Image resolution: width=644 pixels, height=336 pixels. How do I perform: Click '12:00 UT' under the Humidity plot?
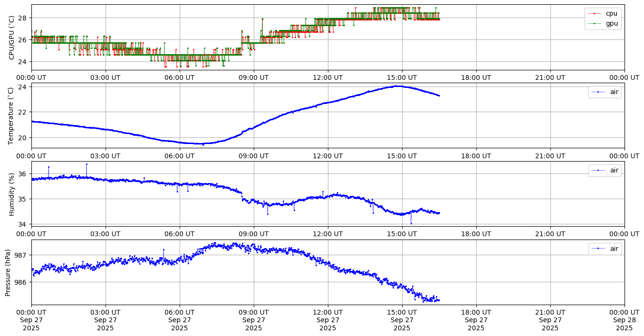pyautogui.click(x=328, y=234)
